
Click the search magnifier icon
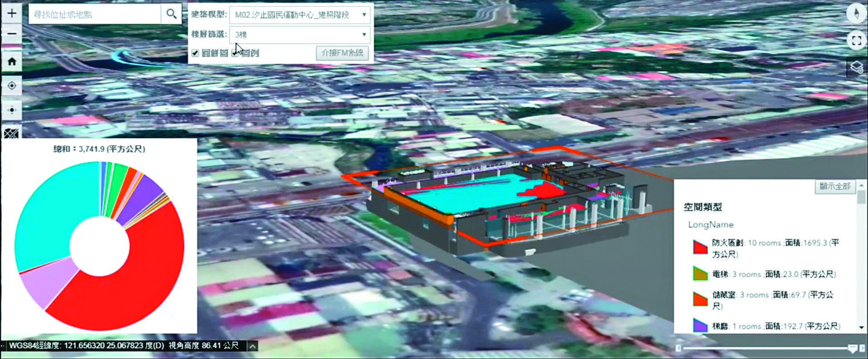(x=171, y=14)
